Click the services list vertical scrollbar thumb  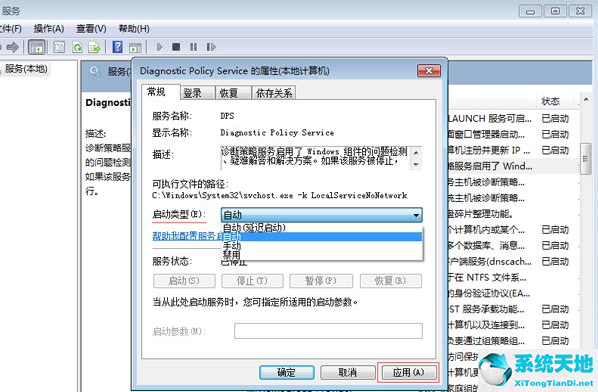(585, 159)
